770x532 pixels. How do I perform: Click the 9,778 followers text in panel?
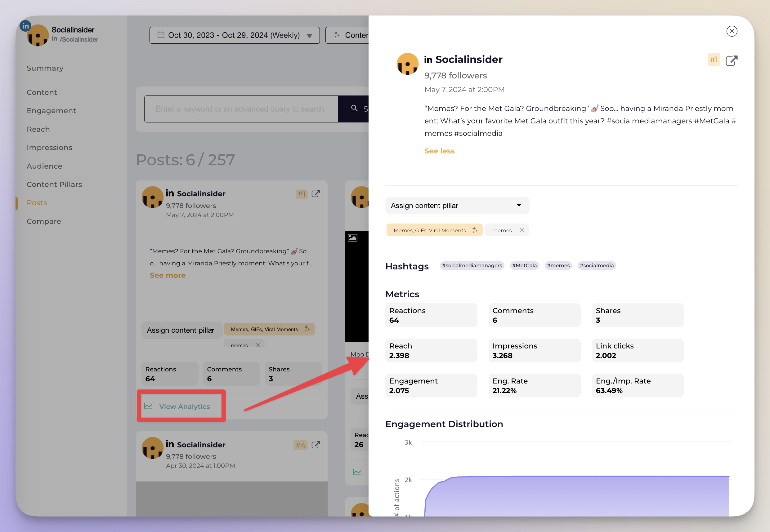click(455, 76)
